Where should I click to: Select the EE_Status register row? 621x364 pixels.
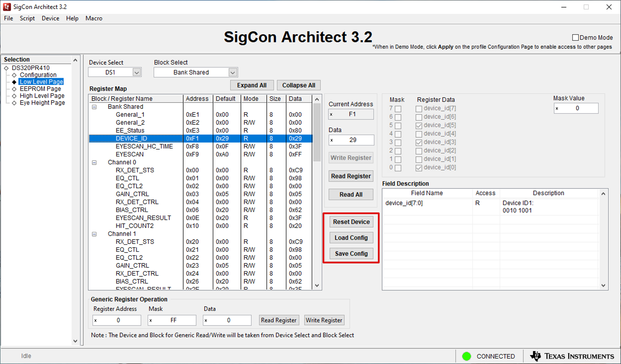201,130
